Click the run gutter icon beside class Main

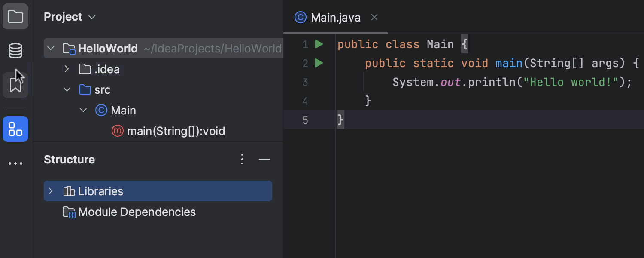tap(319, 44)
